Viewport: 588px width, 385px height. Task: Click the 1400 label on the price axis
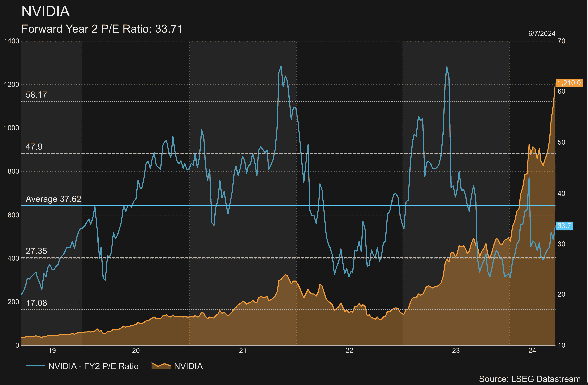pyautogui.click(x=12, y=41)
